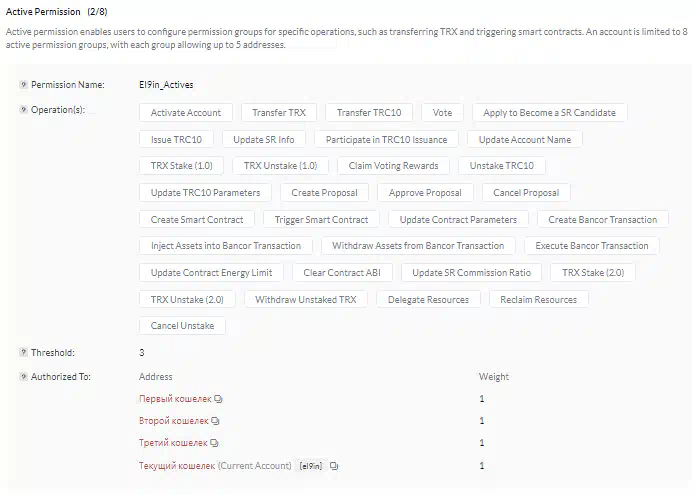Click the Weight column header
The height and width of the screenshot is (495, 697).
tap(494, 376)
